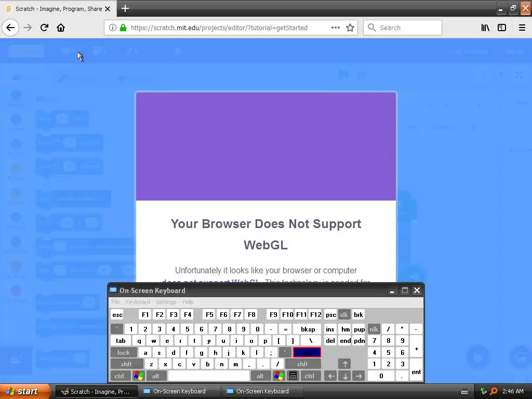The width and height of the screenshot is (532, 399).
Task: Reload the Scratch page
Action: (44, 28)
